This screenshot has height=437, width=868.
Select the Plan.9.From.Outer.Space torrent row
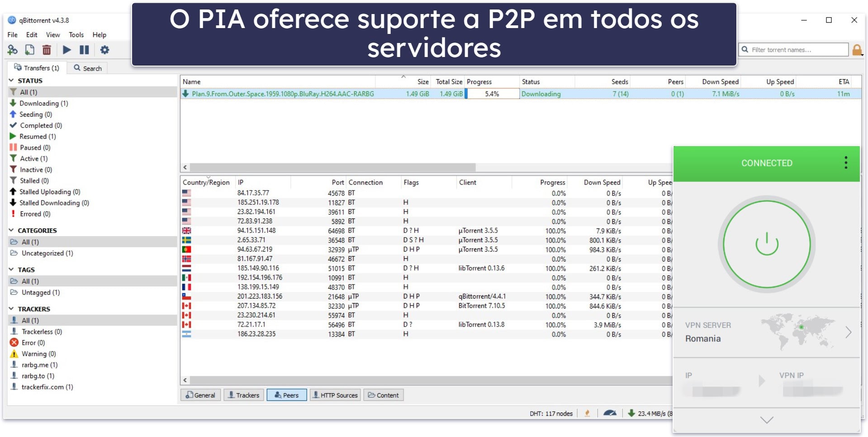click(x=521, y=94)
